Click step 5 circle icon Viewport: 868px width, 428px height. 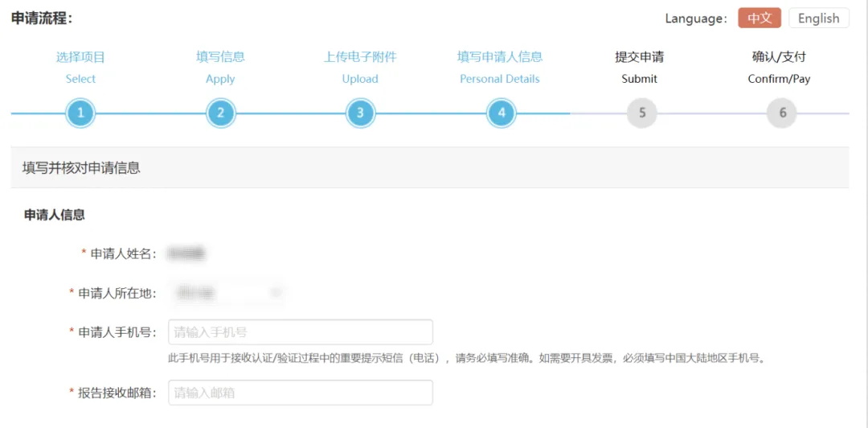[x=641, y=113]
